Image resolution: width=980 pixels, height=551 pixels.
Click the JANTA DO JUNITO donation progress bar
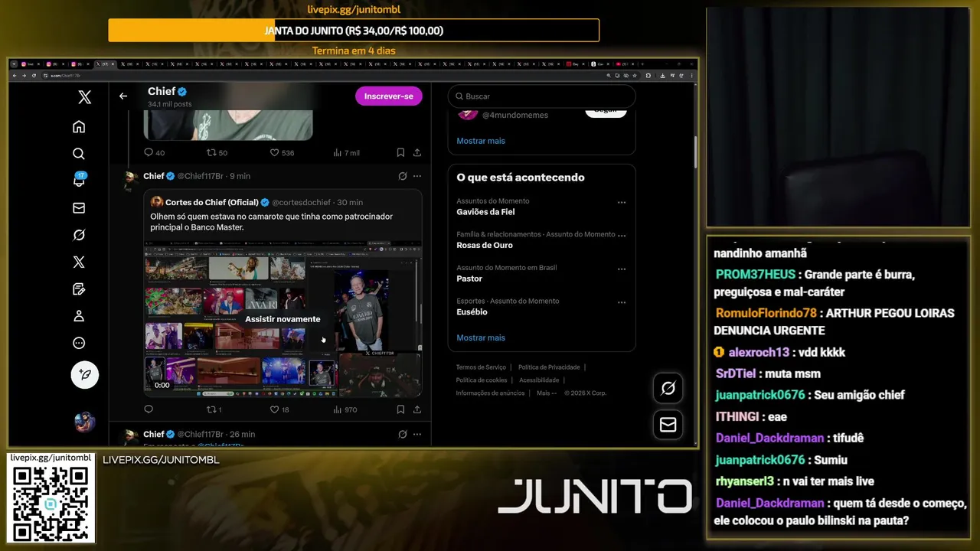tap(354, 31)
